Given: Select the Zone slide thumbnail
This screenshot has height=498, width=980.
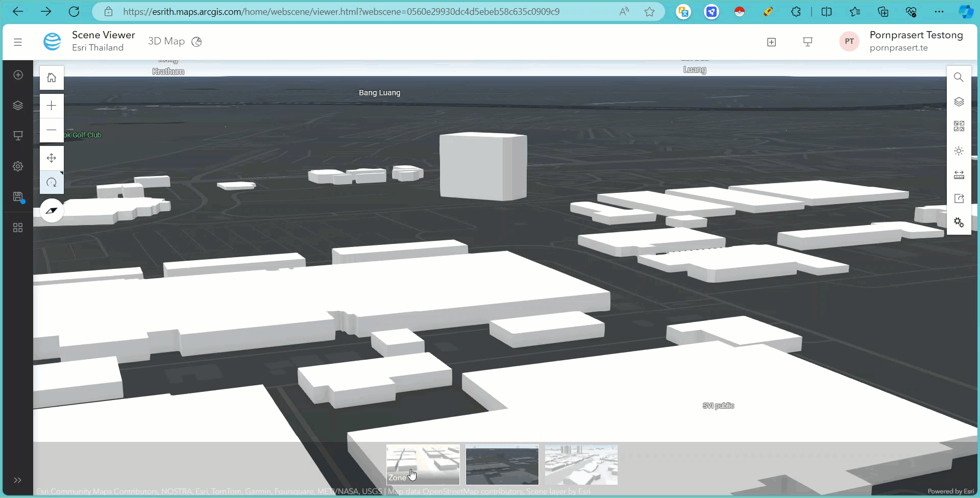Looking at the screenshot, I should click(423, 464).
